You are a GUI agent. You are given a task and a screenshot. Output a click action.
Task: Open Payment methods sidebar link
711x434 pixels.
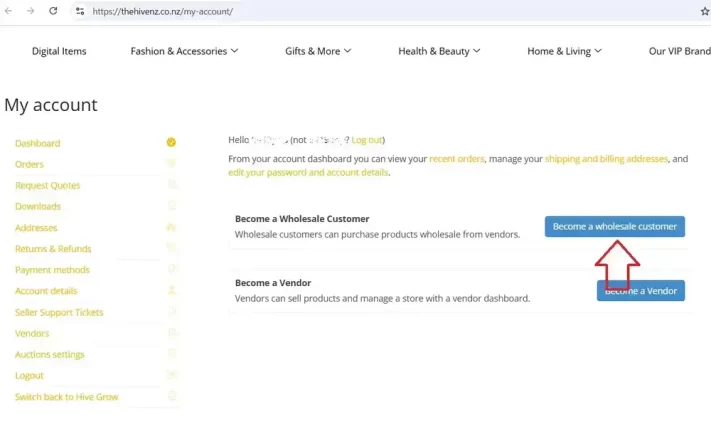(x=52, y=270)
